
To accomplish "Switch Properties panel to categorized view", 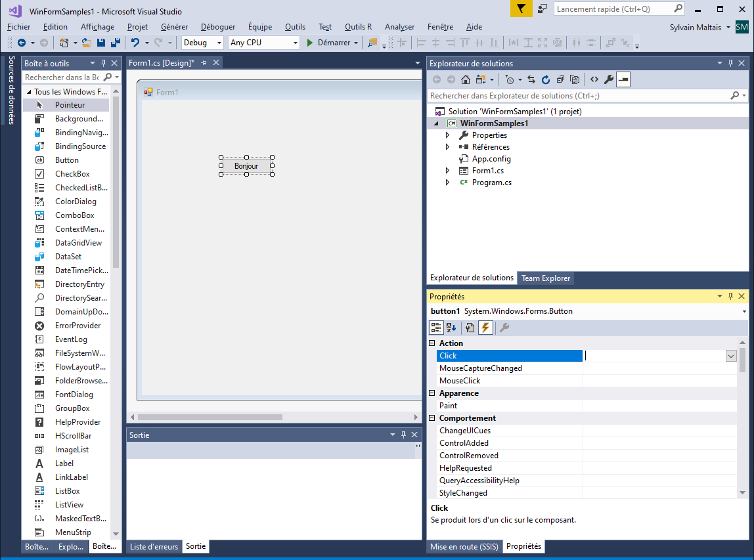I will coord(435,327).
